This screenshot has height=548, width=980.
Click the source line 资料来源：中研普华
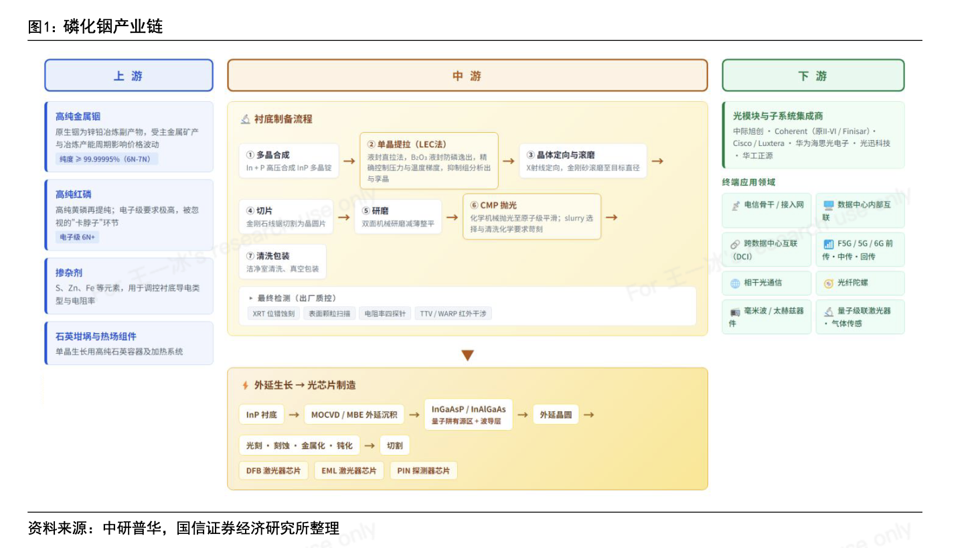point(183,528)
